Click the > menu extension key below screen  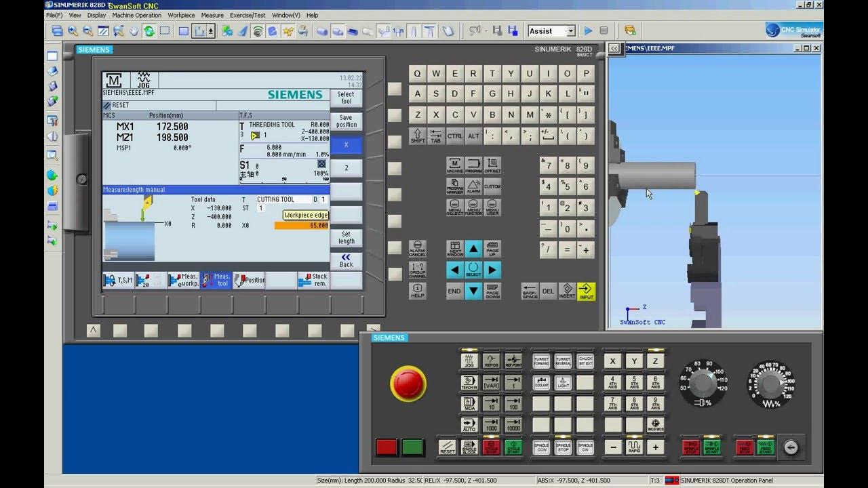372,330
